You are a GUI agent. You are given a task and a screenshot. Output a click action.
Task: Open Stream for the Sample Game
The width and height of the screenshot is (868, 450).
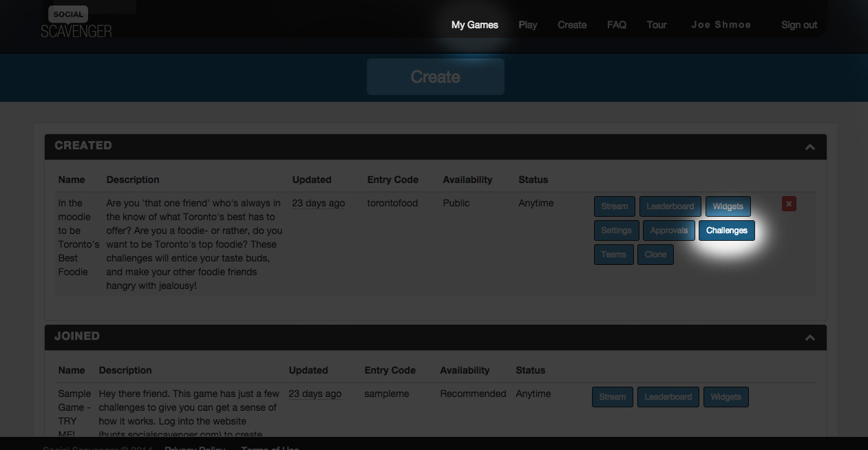612,397
